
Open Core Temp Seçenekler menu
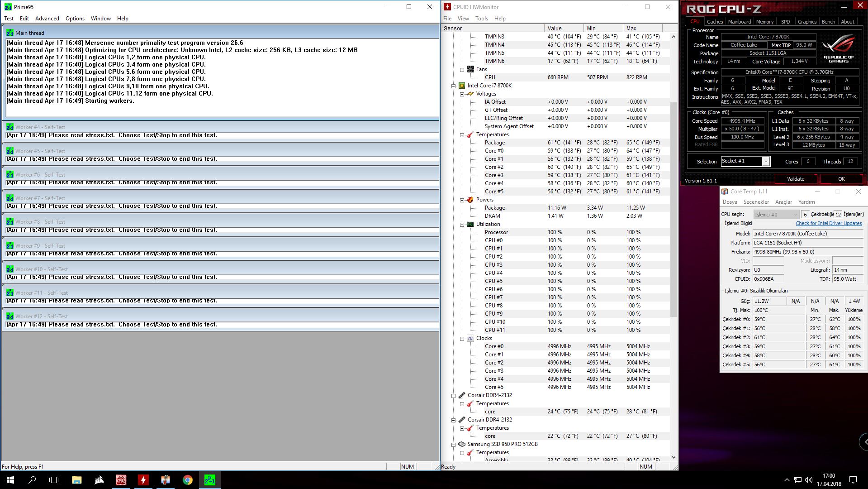point(756,202)
